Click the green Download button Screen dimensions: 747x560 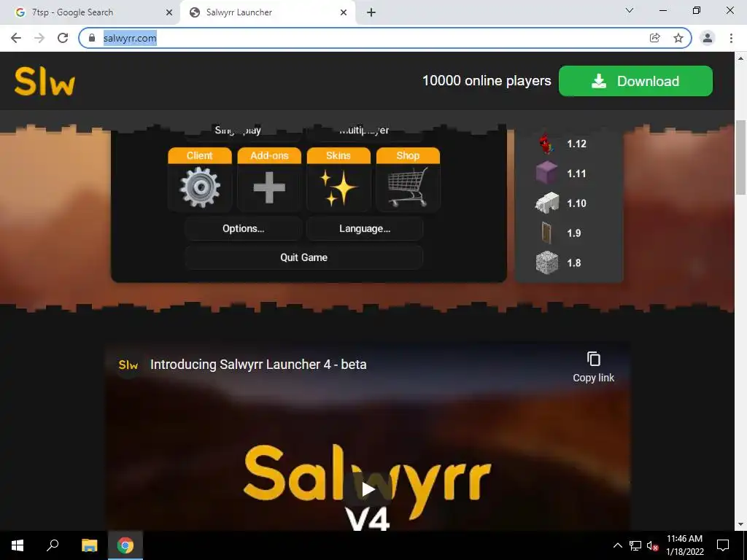pyautogui.click(x=635, y=81)
